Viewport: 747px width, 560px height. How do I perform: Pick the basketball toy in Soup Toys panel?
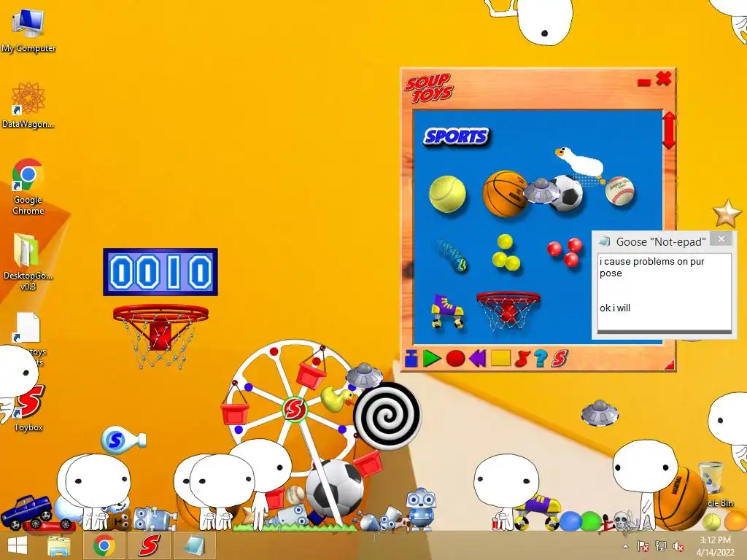[503, 193]
